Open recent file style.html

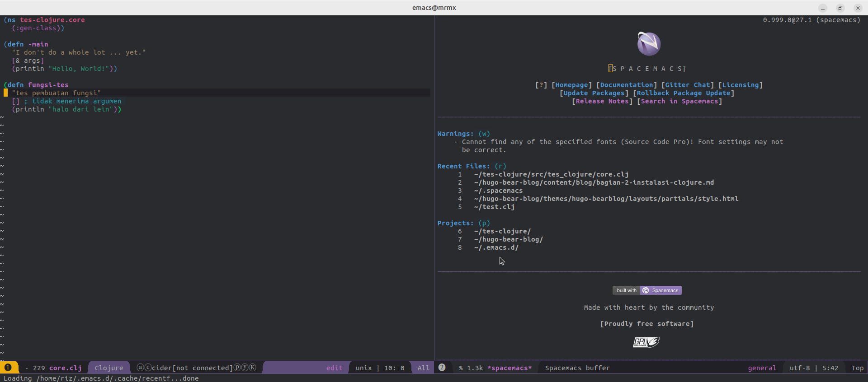[x=606, y=199]
